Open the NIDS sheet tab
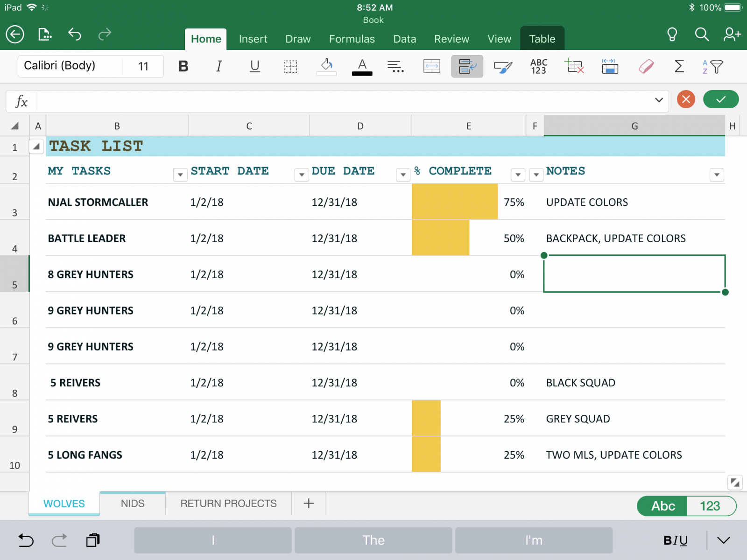747x560 pixels. (133, 504)
